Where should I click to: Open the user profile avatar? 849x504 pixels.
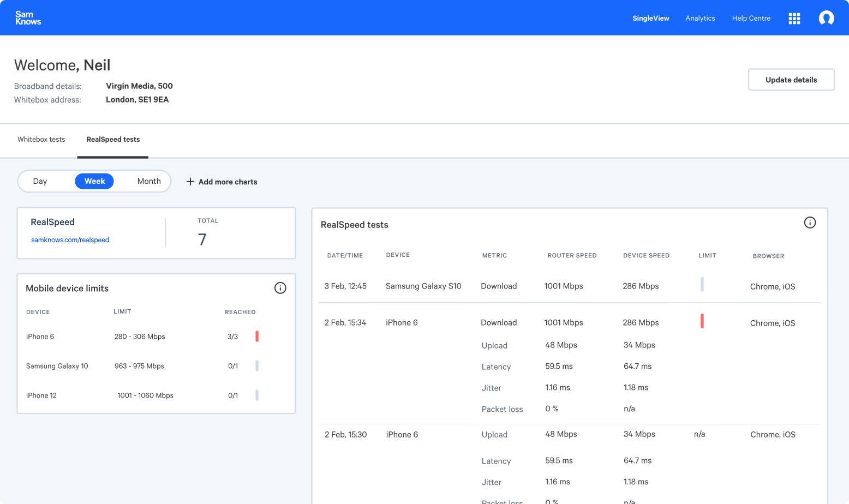(826, 18)
